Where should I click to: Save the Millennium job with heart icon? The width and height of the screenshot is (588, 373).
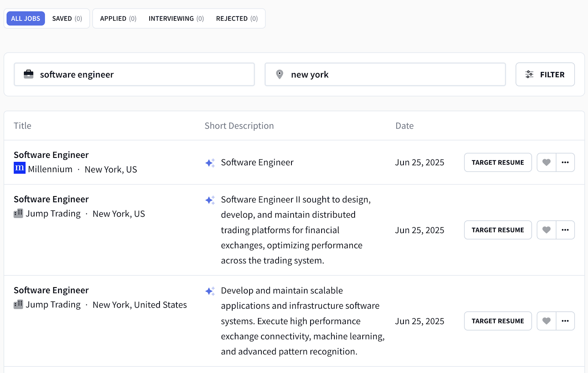coord(546,162)
